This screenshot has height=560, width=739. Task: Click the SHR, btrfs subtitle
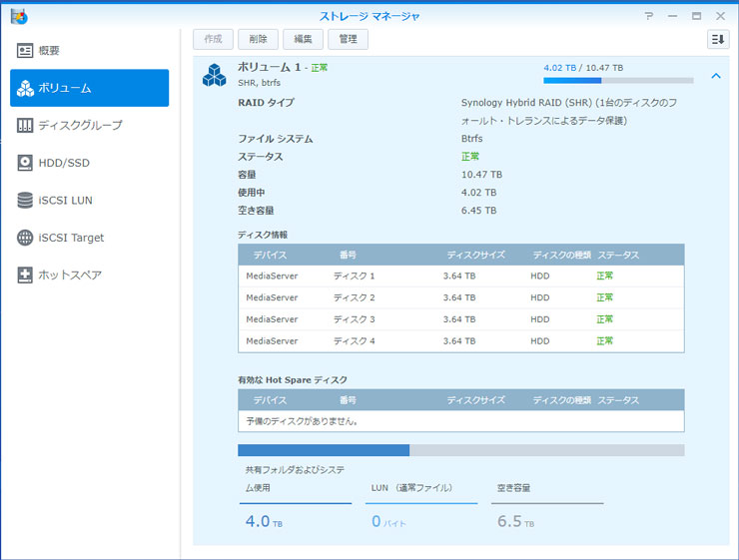260,83
